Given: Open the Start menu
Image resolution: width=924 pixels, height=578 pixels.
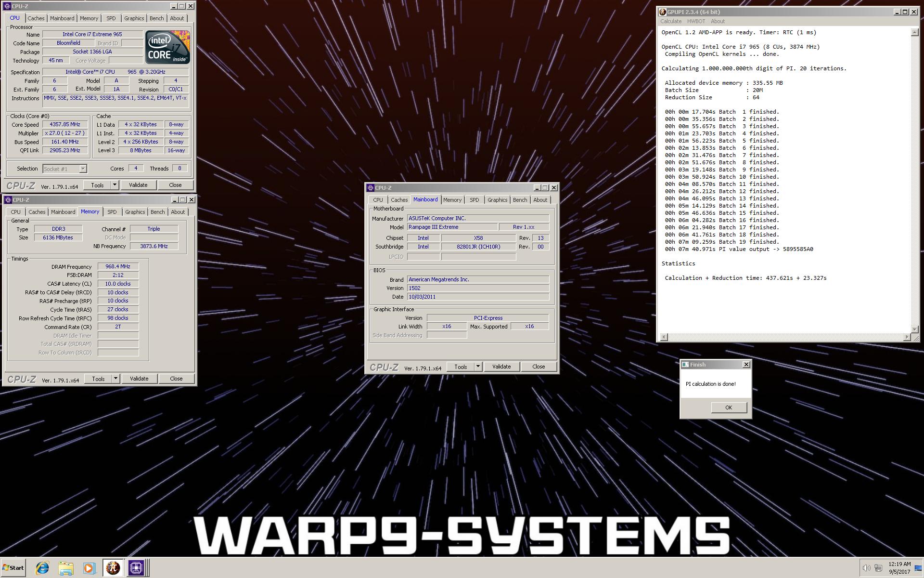Looking at the screenshot, I should tap(13, 568).
